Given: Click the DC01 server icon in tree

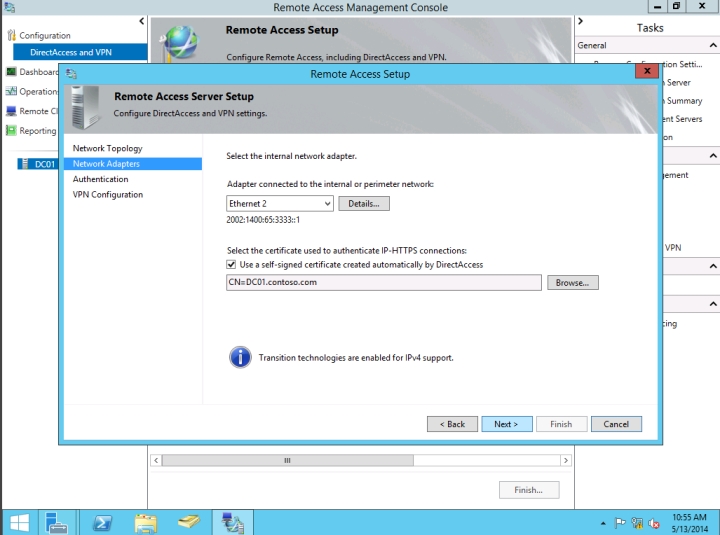Looking at the screenshot, I should click(x=26, y=164).
